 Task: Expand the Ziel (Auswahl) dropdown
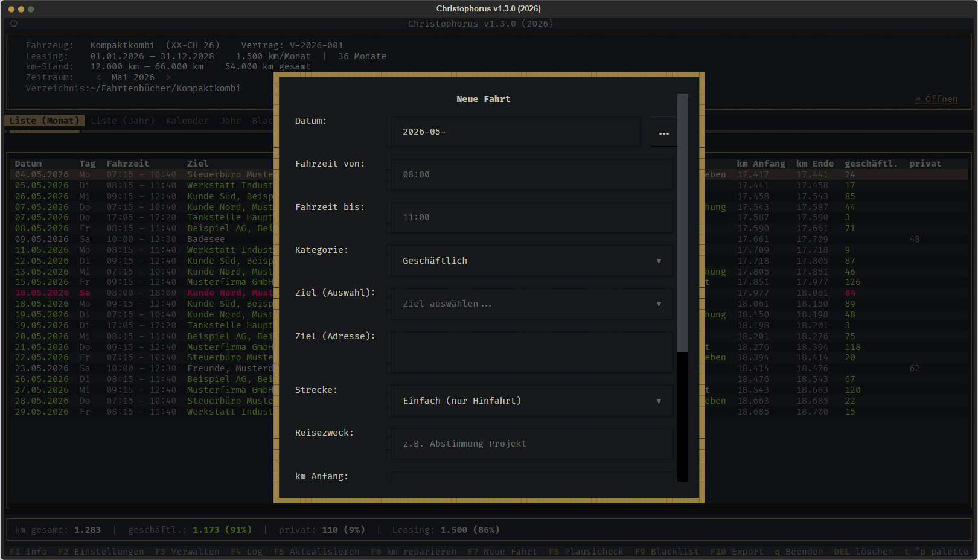(531, 304)
